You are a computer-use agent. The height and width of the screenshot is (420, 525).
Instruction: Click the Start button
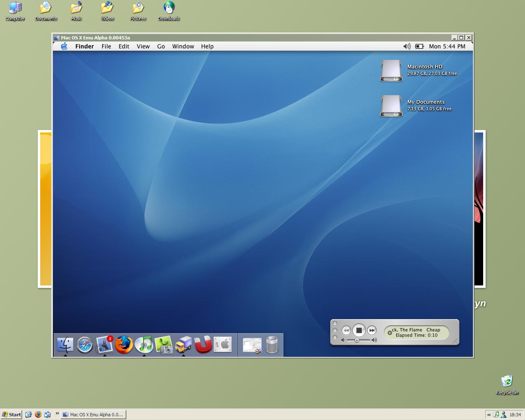[11, 415]
